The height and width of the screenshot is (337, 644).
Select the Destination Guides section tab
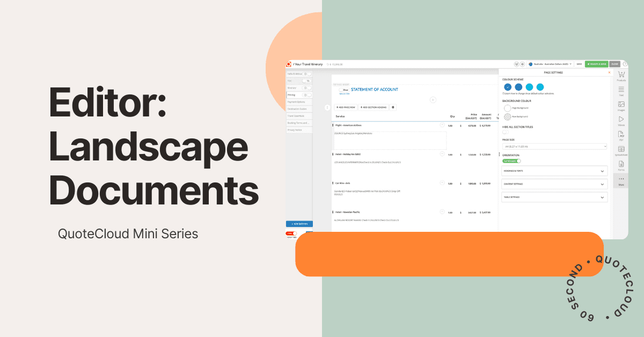[299, 108]
